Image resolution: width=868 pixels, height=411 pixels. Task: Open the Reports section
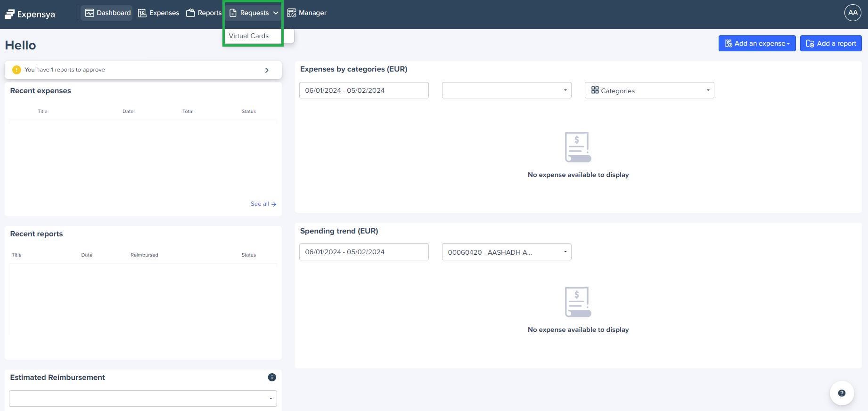tap(204, 13)
